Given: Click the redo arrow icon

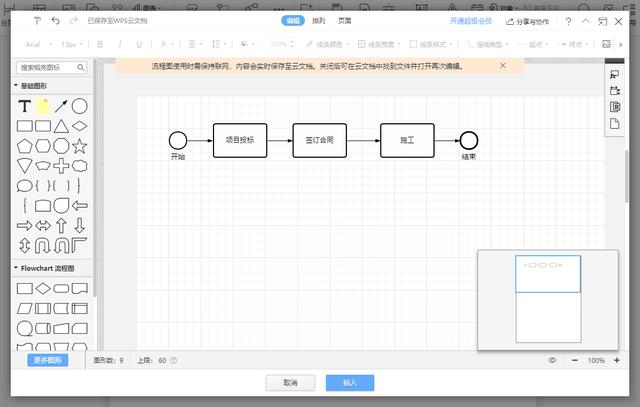Looking at the screenshot, I should 72,20.
